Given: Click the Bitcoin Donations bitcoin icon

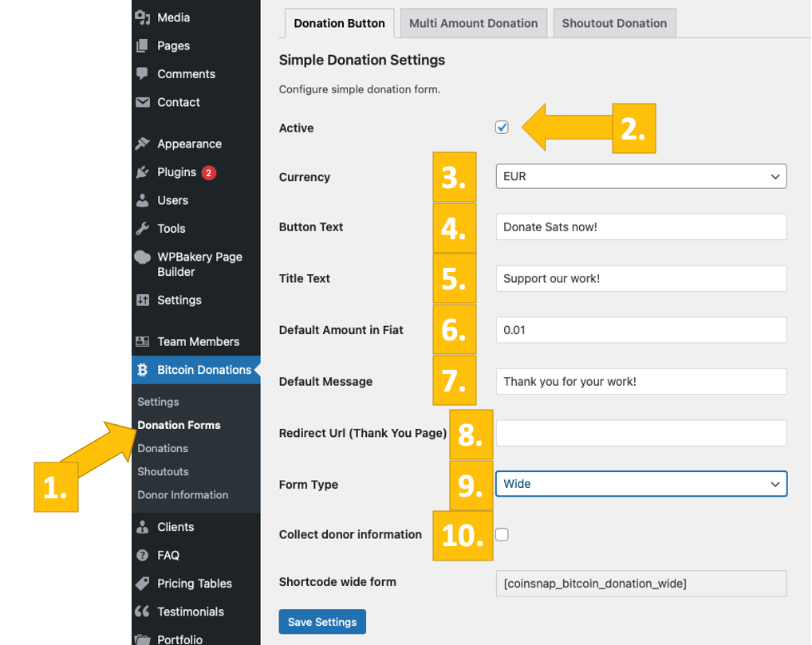Looking at the screenshot, I should tap(143, 370).
